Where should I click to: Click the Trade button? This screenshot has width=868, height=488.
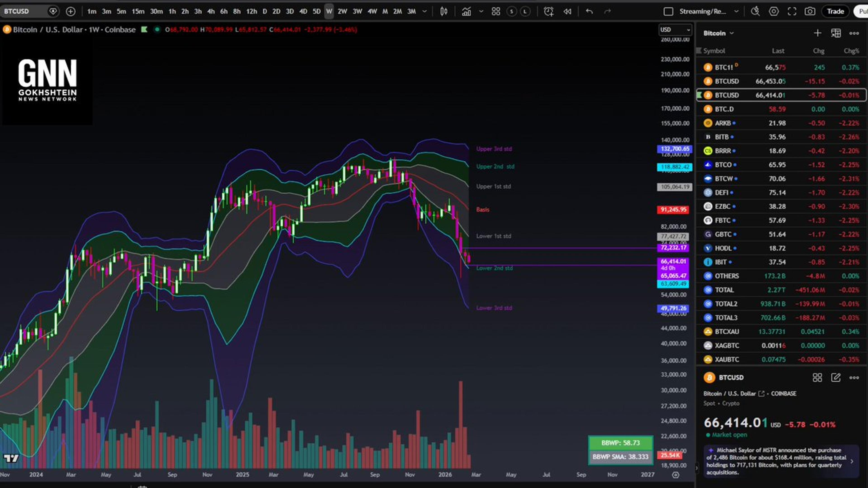(835, 11)
